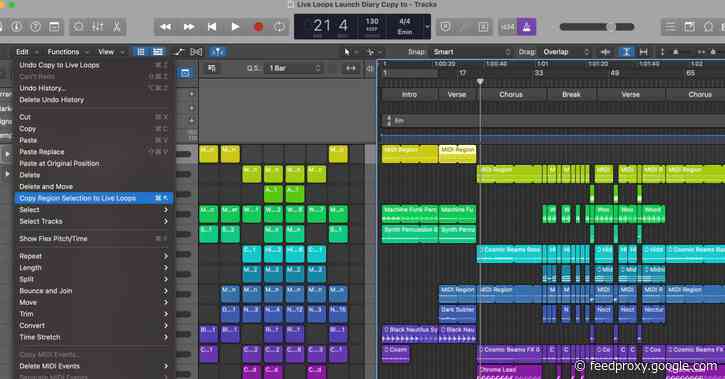The width and height of the screenshot is (725, 379).
Task: Toggle Waveform Zoom button
Action: (x=605, y=52)
